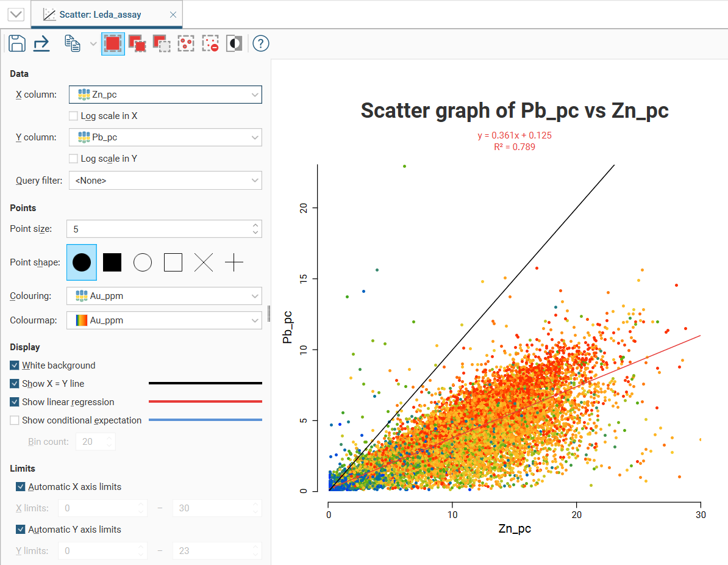Viewport: 728px width, 565px height.
Task: Enable Log scale in X checkbox
Action: [x=73, y=116]
